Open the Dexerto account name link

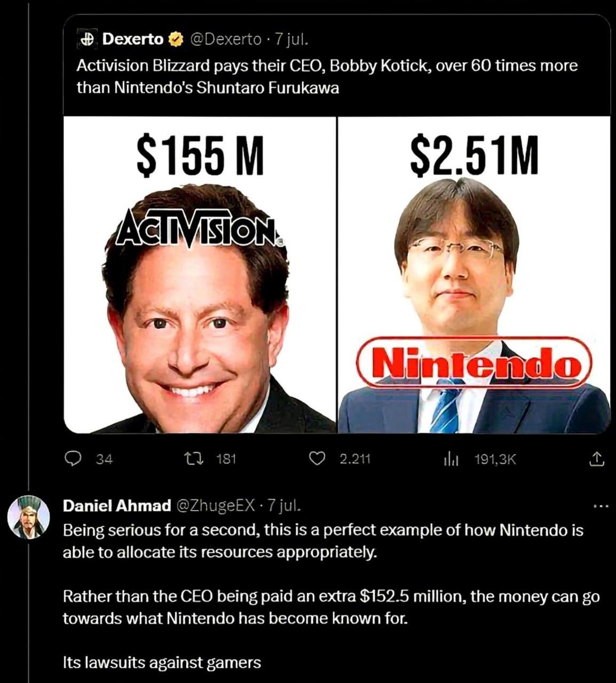(132, 39)
